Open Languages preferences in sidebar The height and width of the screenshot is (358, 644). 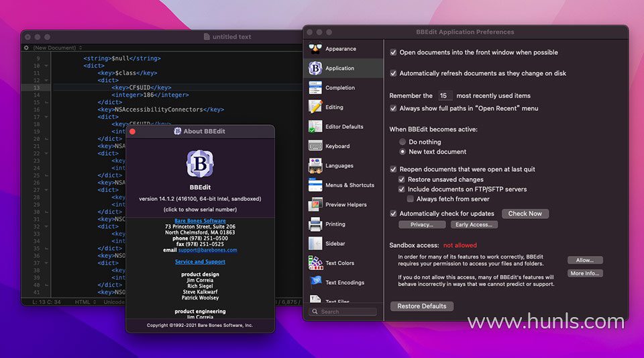tap(339, 166)
